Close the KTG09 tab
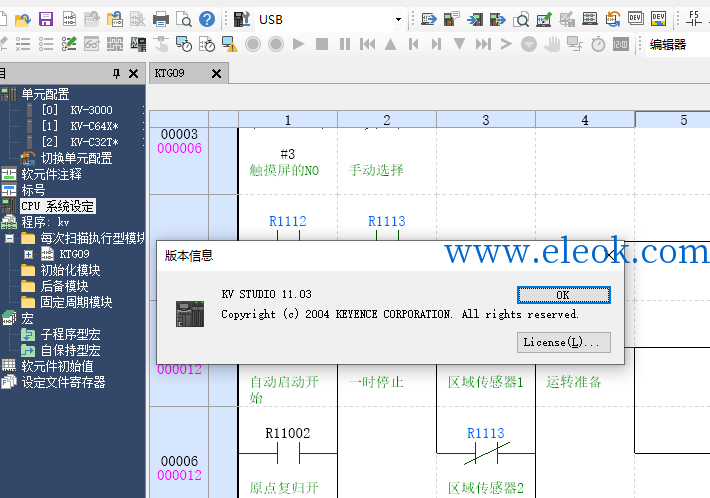The height and width of the screenshot is (498, 710). (216, 73)
